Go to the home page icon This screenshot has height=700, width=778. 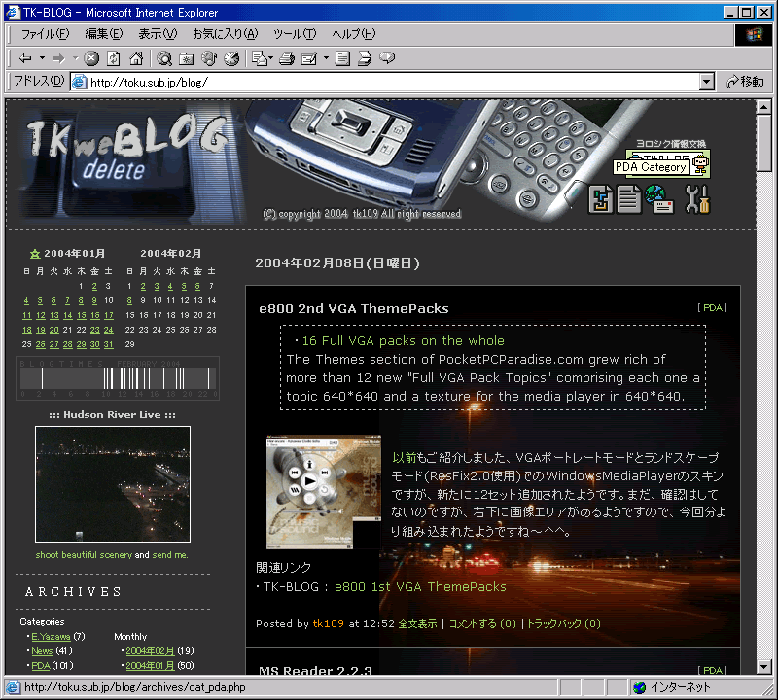coord(136,58)
